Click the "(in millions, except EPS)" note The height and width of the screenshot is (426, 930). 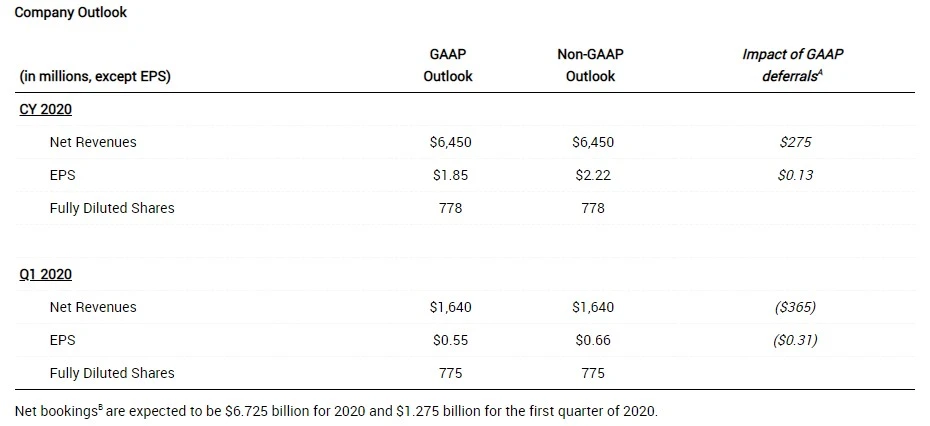point(95,76)
